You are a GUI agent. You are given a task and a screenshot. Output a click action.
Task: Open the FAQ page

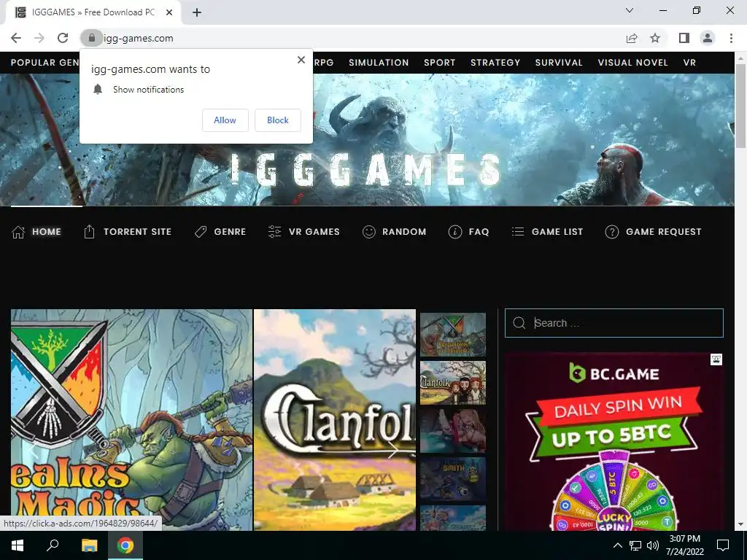point(479,232)
